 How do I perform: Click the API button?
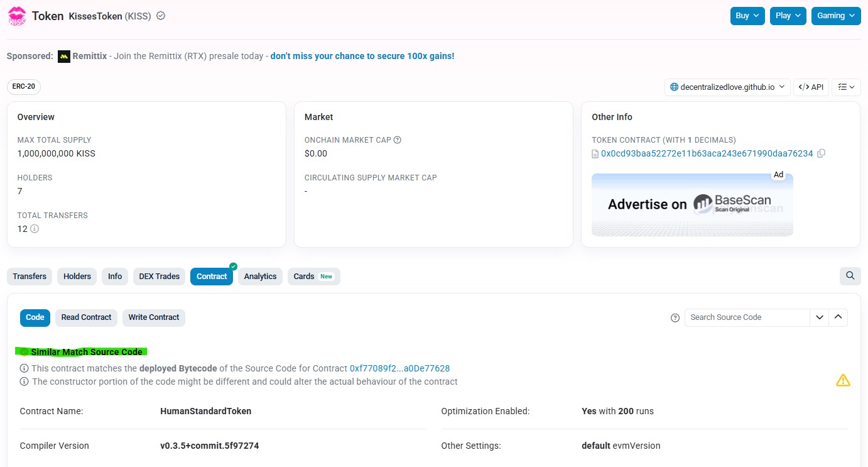point(811,87)
